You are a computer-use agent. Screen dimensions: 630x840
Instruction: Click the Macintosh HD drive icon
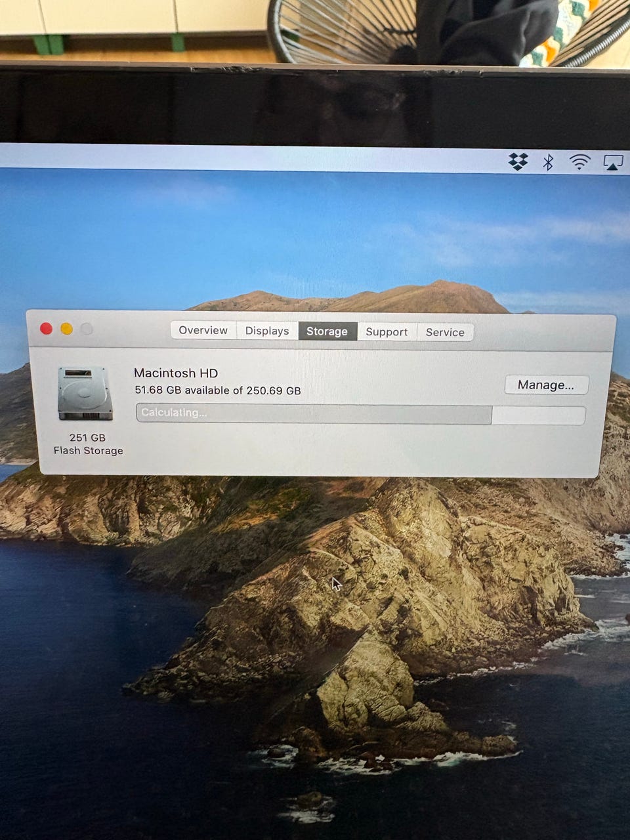[x=85, y=393]
